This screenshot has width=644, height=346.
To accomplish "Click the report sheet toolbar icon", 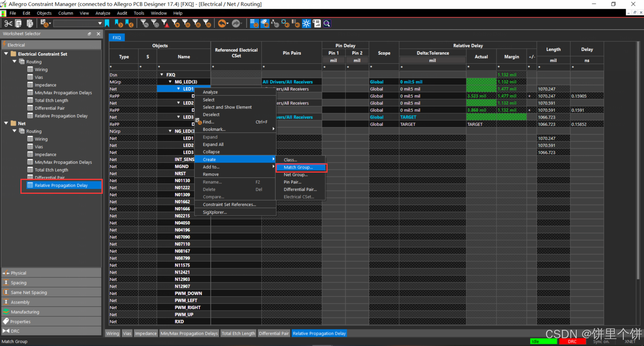I will (317, 24).
